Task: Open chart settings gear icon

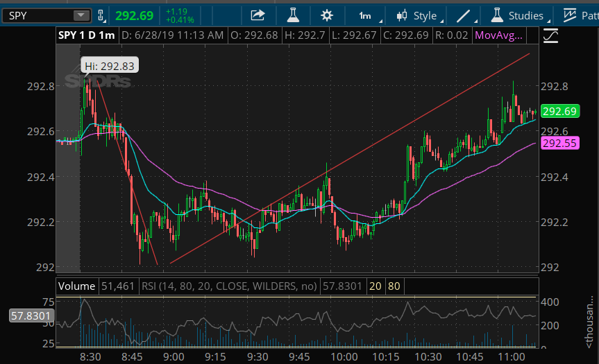Action: 327,16
